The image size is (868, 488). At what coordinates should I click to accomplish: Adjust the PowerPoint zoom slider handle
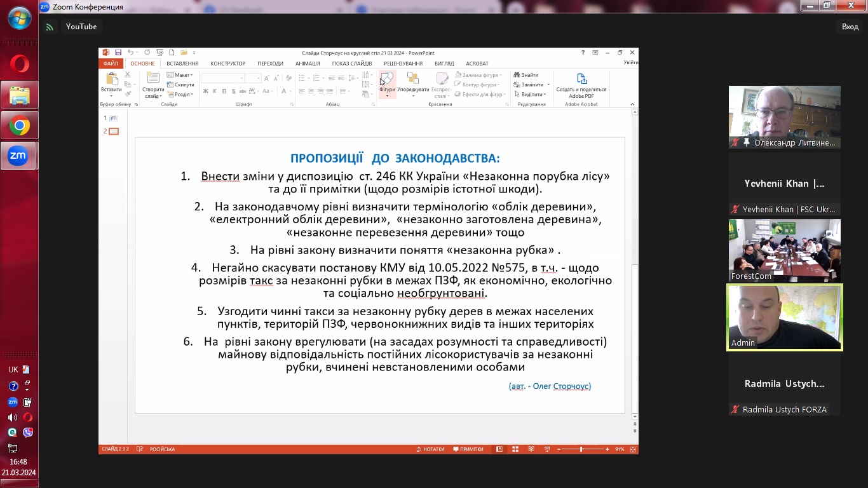[x=581, y=449]
